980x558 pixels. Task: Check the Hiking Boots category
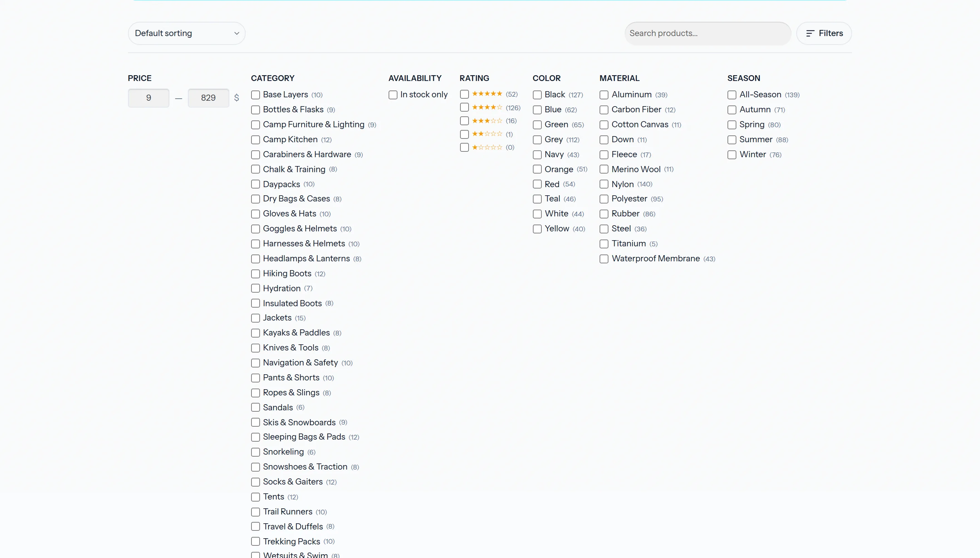tap(256, 274)
